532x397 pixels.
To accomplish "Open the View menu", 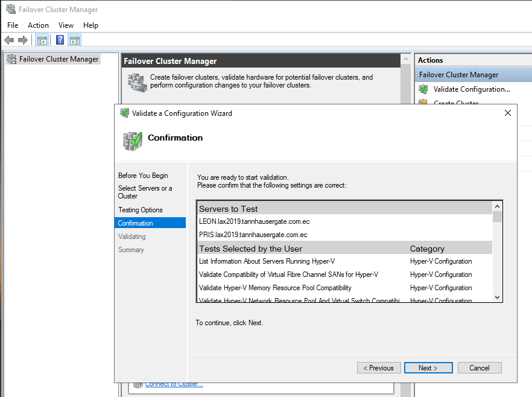I will [66, 25].
